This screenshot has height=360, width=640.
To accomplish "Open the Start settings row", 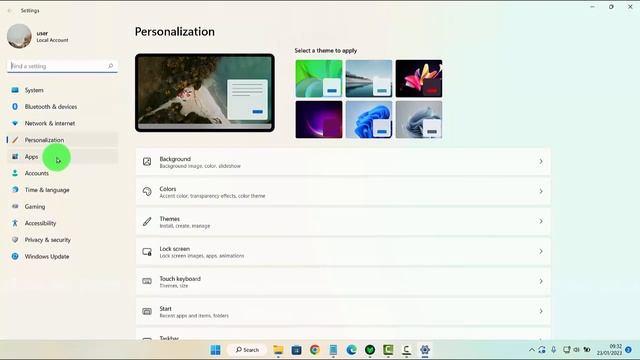I will (x=343, y=311).
